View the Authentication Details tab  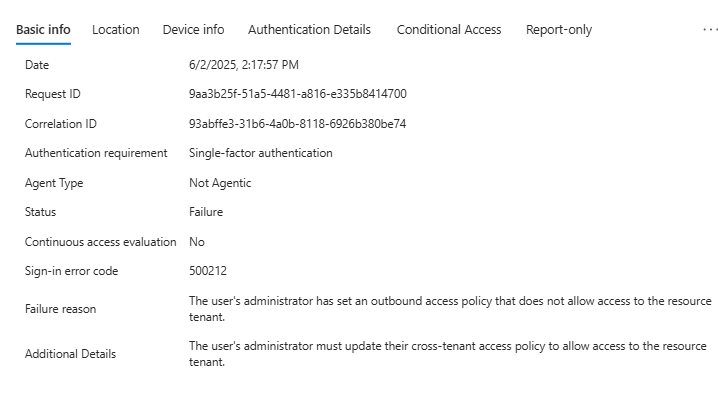coord(309,30)
